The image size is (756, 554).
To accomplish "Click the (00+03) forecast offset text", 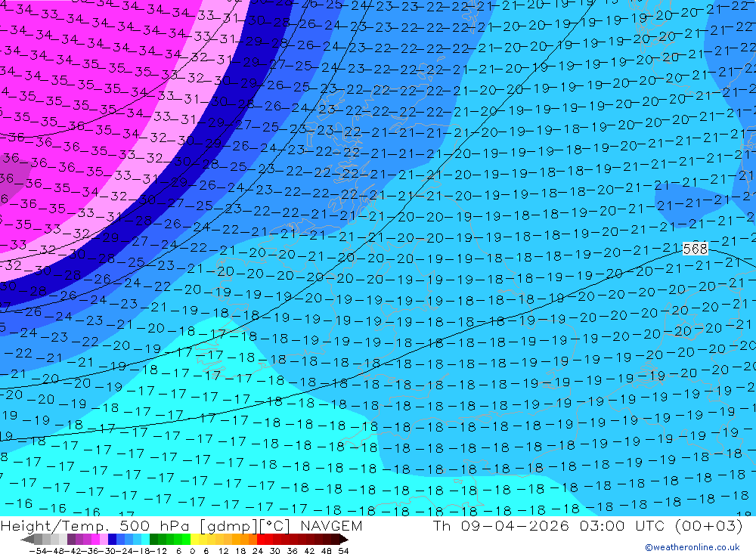I will coord(709,525).
